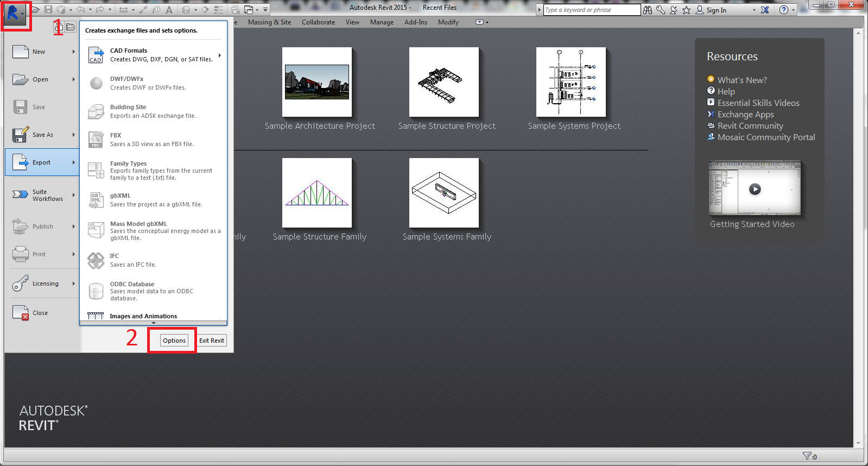Expand the Publish submenu arrow
Viewport: 868px width, 466px height.
(74, 226)
